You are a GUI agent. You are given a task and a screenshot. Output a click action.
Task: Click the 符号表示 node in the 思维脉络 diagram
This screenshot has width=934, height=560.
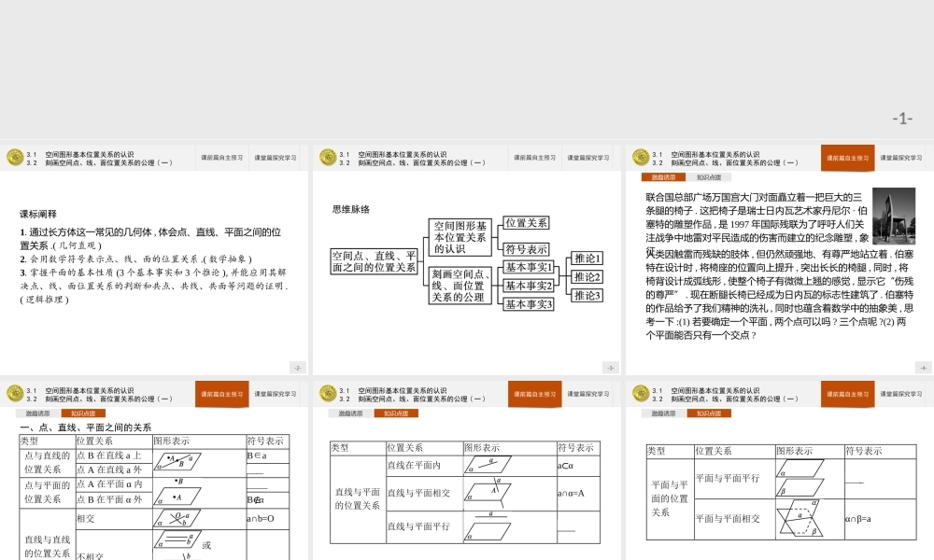[x=525, y=248]
